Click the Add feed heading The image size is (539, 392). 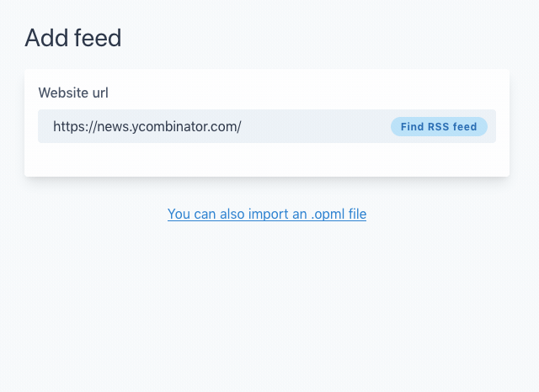point(73,38)
